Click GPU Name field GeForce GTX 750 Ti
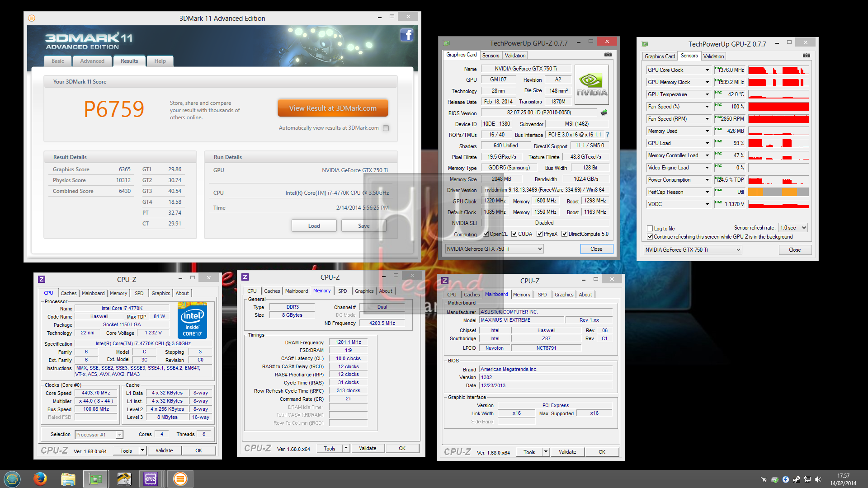 526,69
